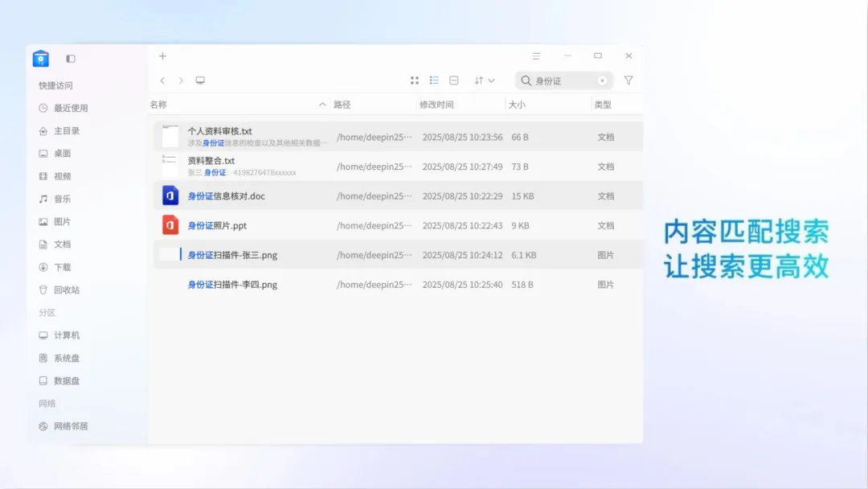Viewport: 868px width, 489px height.
Task: Click the ppt icon of 身份证照片.ppt
Action: click(170, 225)
